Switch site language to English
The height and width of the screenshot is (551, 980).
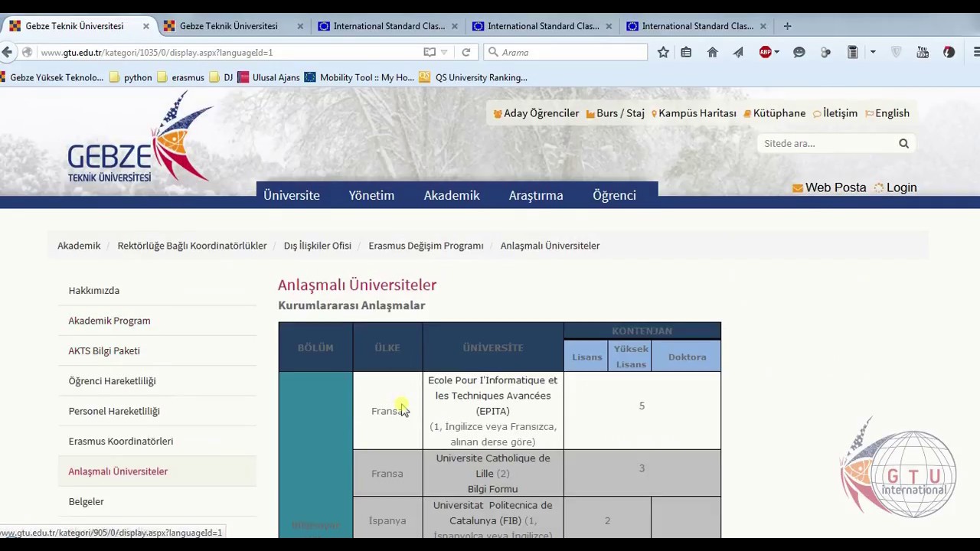(887, 113)
